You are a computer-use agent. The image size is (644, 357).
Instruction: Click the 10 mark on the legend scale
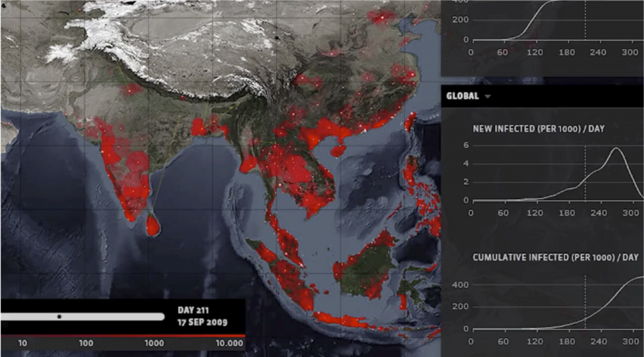click(x=23, y=343)
